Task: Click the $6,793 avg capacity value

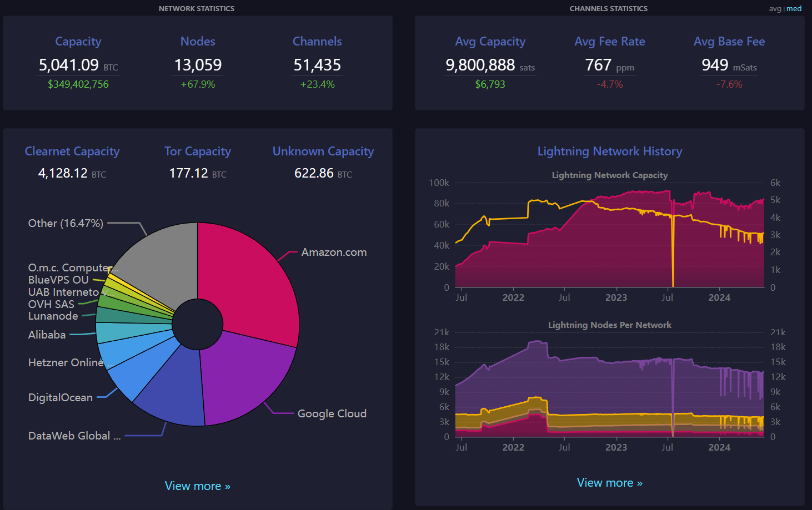Action: pyautogui.click(x=490, y=84)
